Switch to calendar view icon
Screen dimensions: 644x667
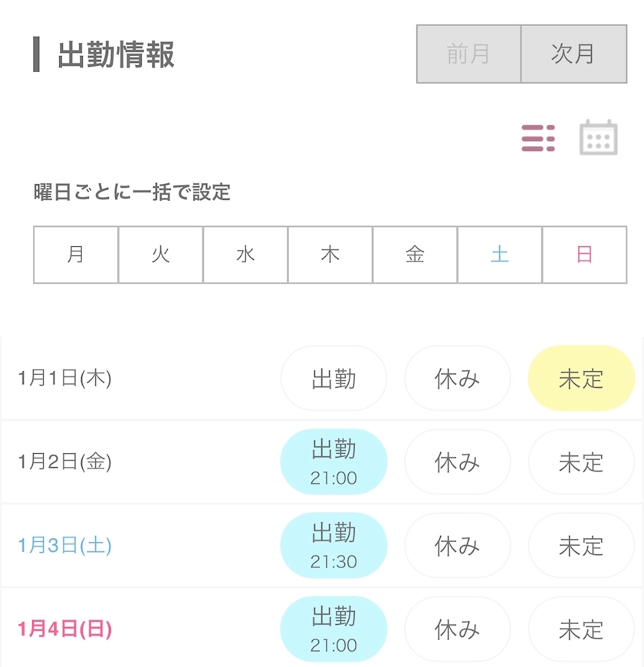pyautogui.click(x=598, y=138)
